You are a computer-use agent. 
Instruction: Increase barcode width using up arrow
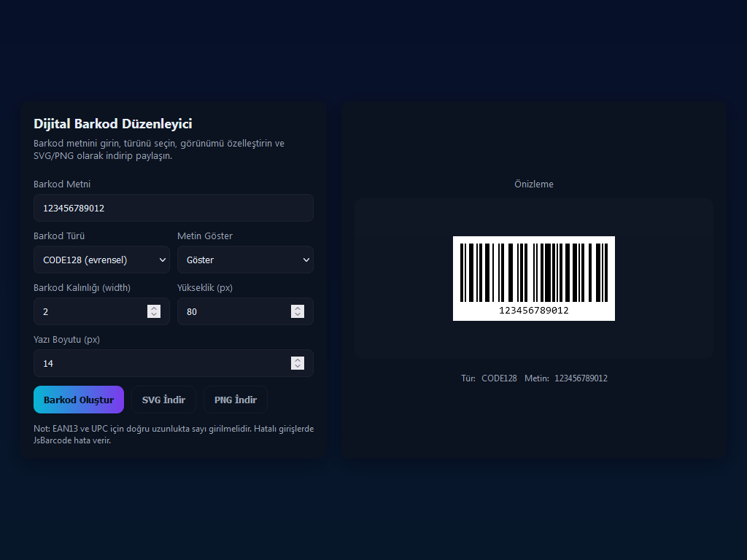[x=154, y=308]
